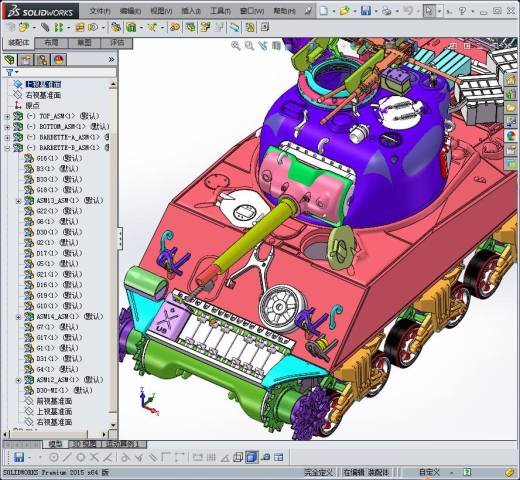
Task: Expand the ASM13_ASM<1> subassembly node
Action: 18,201
